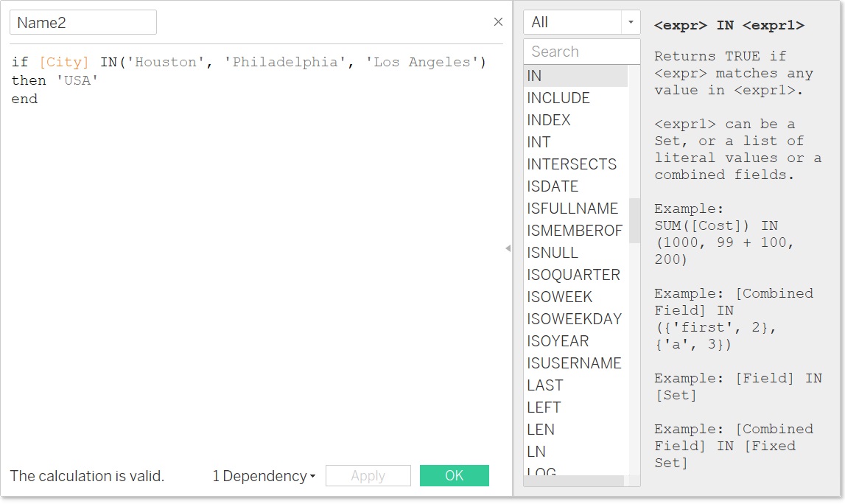Close the calculation editor with the X
This screenshot has width=845, height=504.
coord(499,22)
